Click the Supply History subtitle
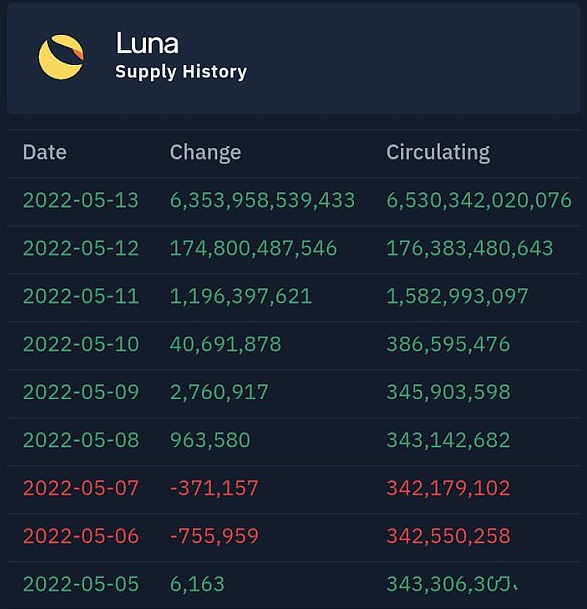 pyautogui.click(x=181, y=72)
